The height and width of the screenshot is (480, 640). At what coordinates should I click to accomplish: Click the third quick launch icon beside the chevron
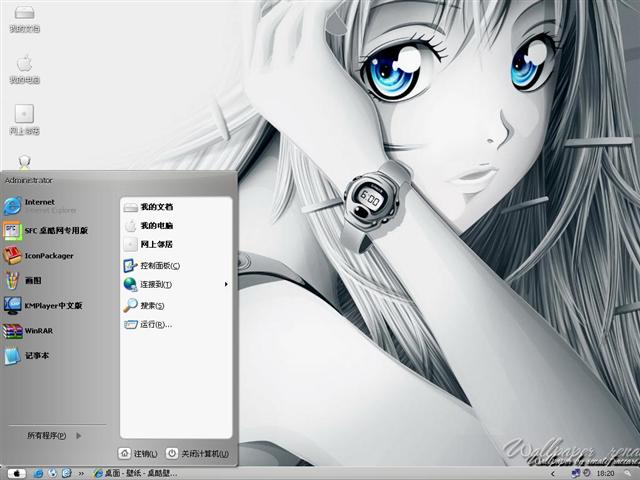pyautogui.click(x=67, y=473)
